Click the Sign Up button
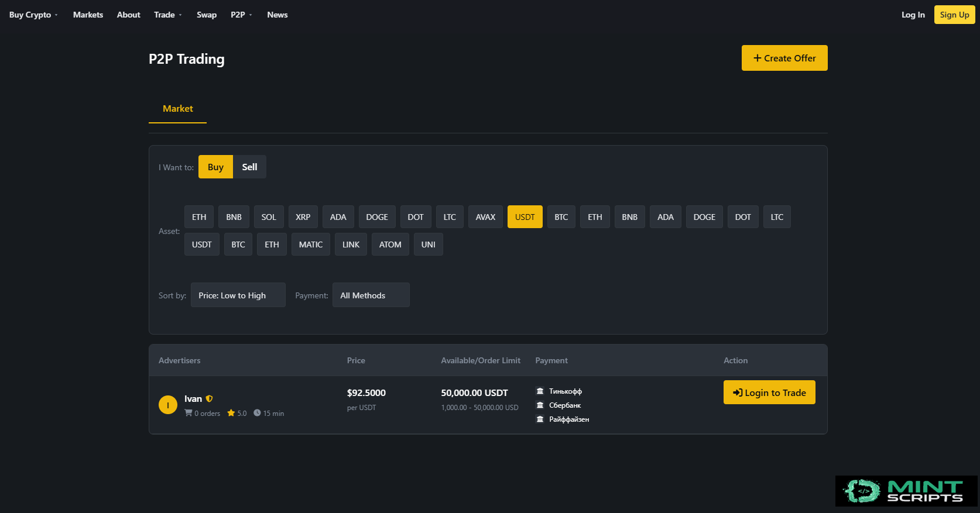 pos(955,15)
